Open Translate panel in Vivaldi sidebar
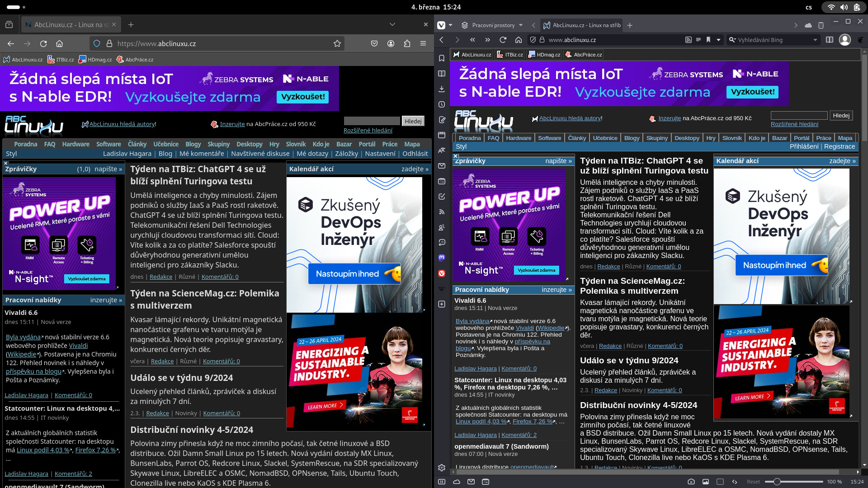Viewport: 868px width, 488px height. pos(442,150)
